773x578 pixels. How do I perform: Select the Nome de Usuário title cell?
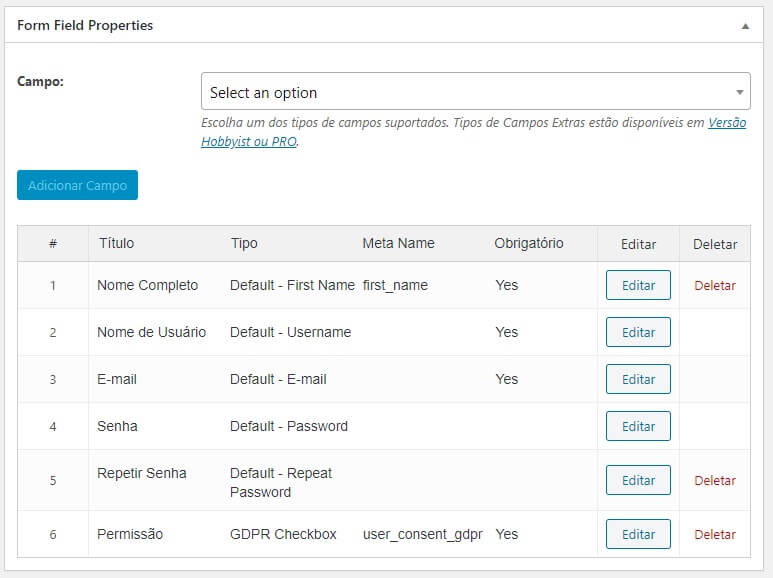tap(151, 332)
